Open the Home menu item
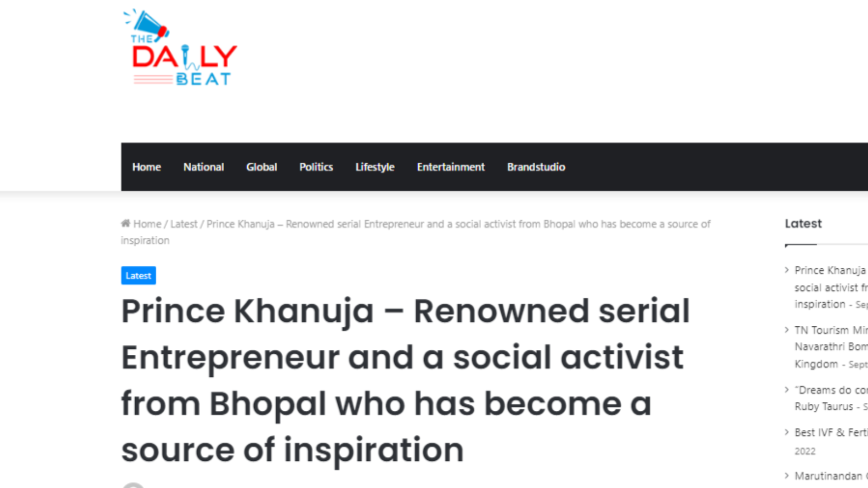The image size is (868, 488). (x=146, y=167)
